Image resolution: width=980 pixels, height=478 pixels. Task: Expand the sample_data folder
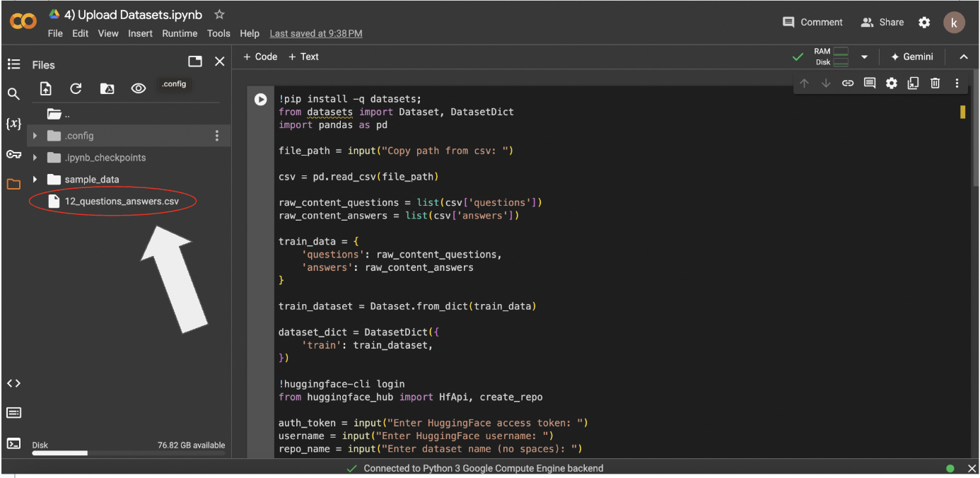point(35,180)
